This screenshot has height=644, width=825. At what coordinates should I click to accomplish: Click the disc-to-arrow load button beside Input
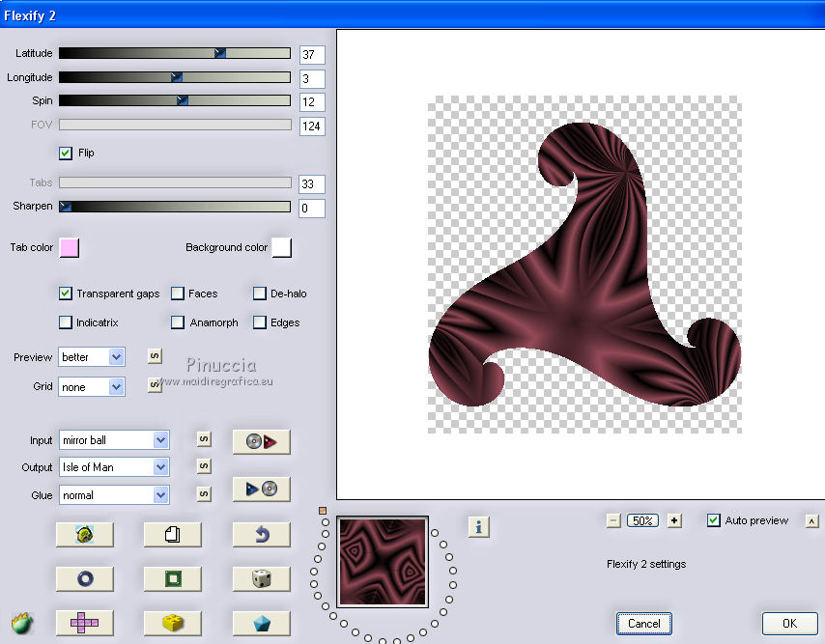click(x=262, y=441)
